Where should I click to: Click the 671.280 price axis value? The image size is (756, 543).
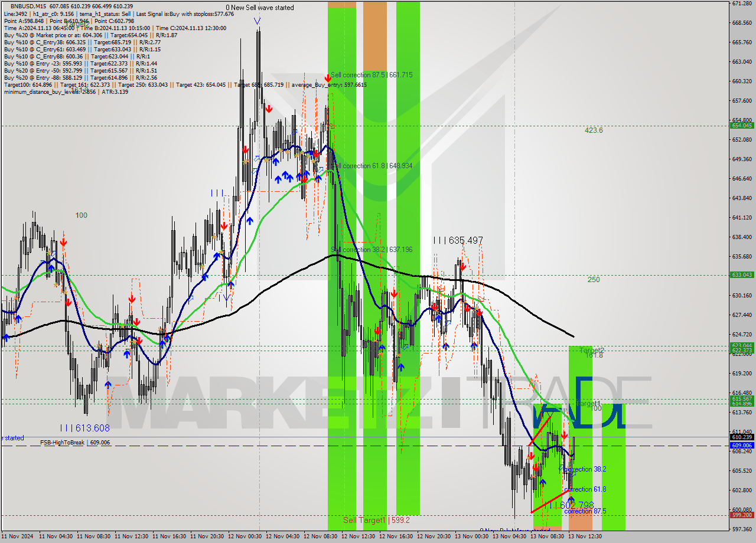point(742,4)
